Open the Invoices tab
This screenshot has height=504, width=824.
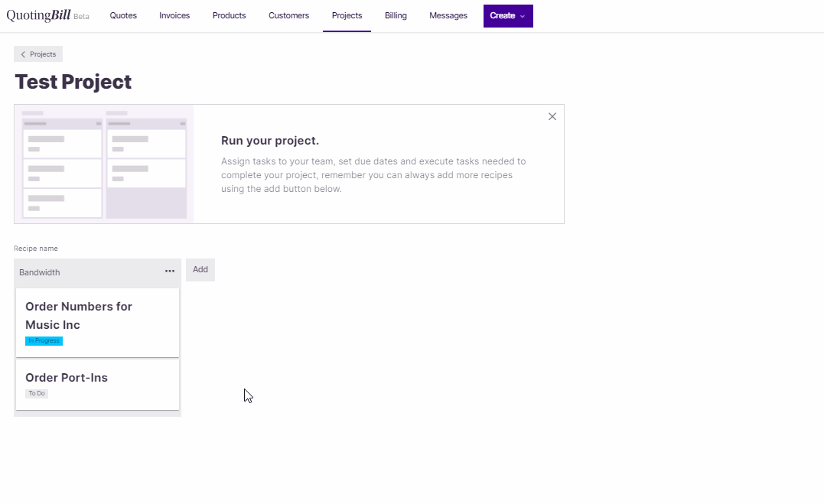click(x=174, y=16)
